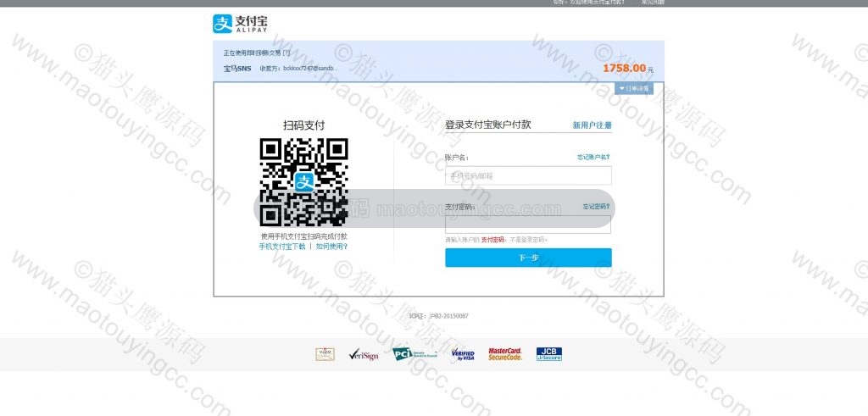Click the VeriSign security badge
868x416 pixels.
364,355
